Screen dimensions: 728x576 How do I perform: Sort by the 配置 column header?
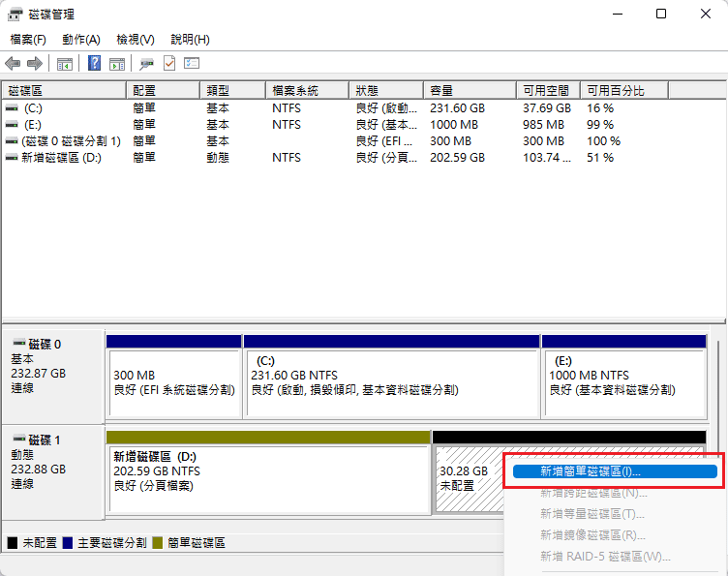[163, 90]
